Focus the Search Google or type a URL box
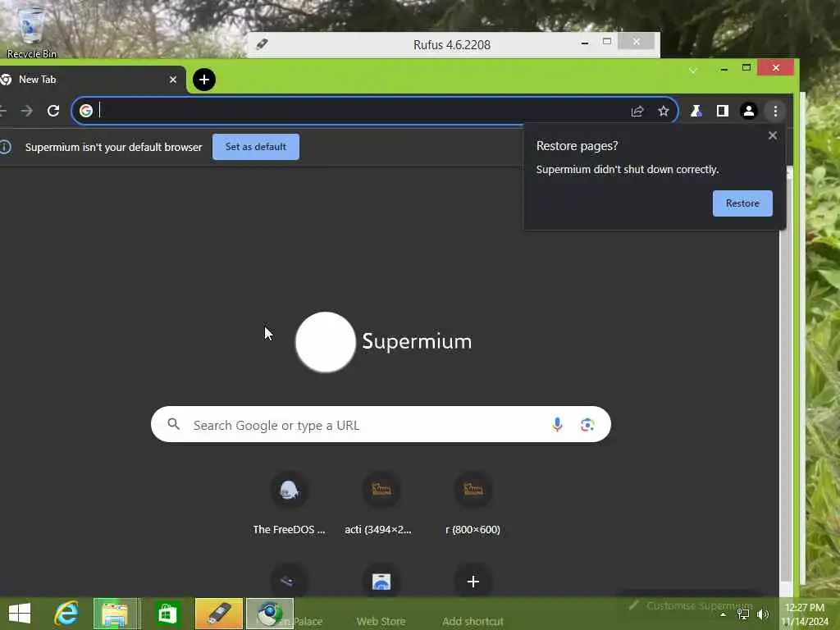 tap(381, 425)
